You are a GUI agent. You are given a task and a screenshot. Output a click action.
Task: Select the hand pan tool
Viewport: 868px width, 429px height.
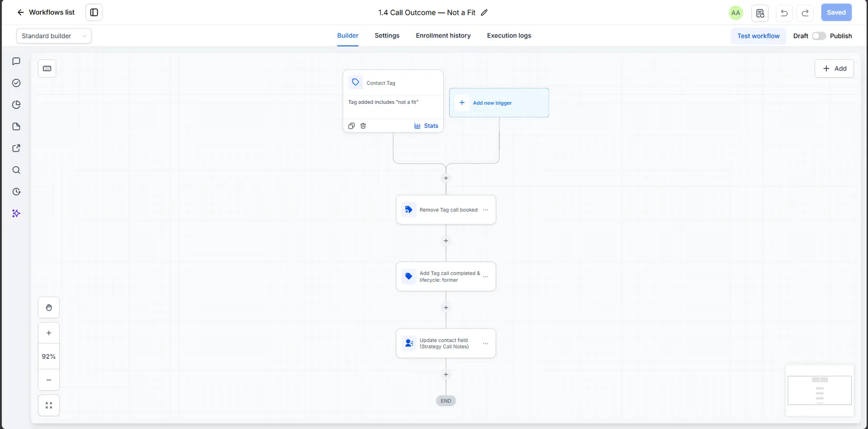click(x=49, y=308)
